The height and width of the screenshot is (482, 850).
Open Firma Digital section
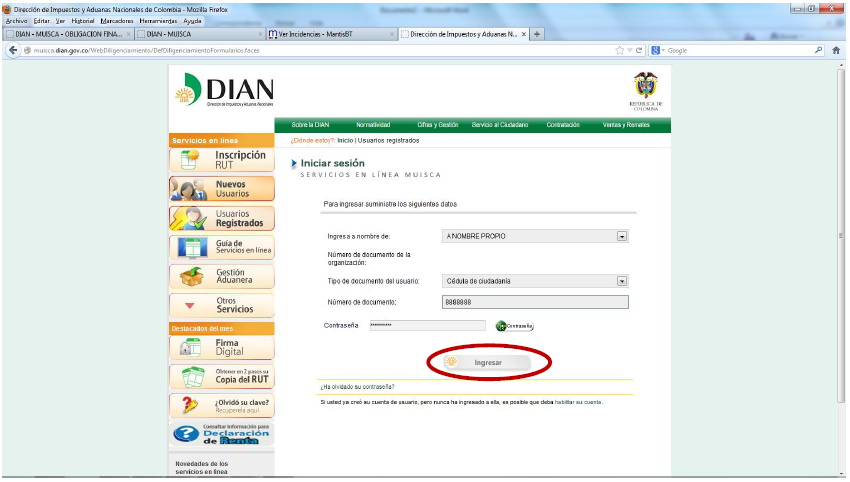click(x=222, y=348)
